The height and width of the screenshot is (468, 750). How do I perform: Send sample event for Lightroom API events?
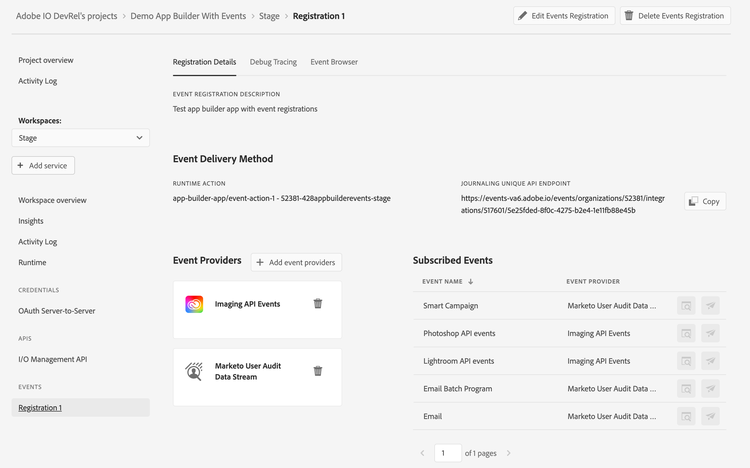(710, 361)
